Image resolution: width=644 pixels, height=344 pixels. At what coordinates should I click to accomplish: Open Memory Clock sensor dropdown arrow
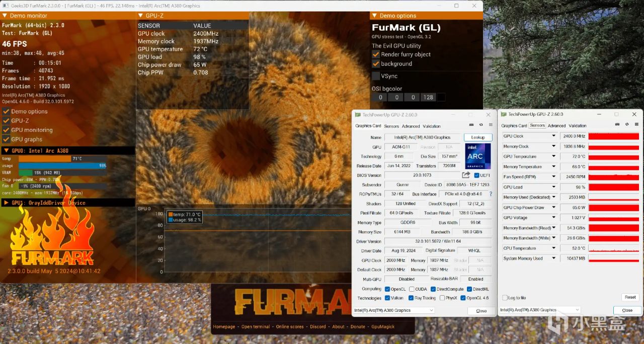coord(553,147)
